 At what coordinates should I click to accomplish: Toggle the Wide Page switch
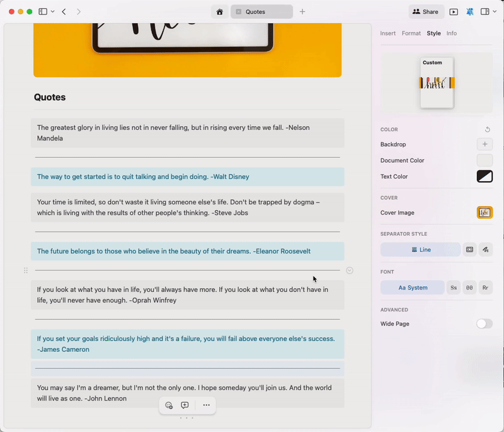484,324
